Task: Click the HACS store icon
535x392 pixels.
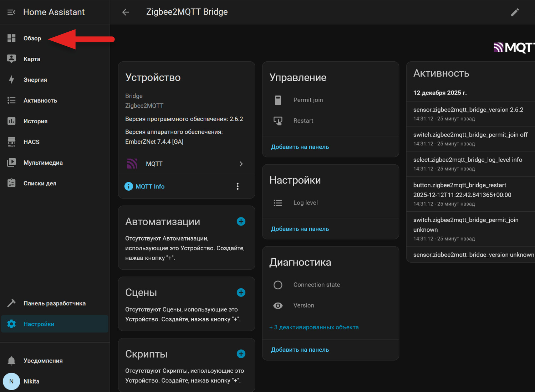Action: pos(11,141)
